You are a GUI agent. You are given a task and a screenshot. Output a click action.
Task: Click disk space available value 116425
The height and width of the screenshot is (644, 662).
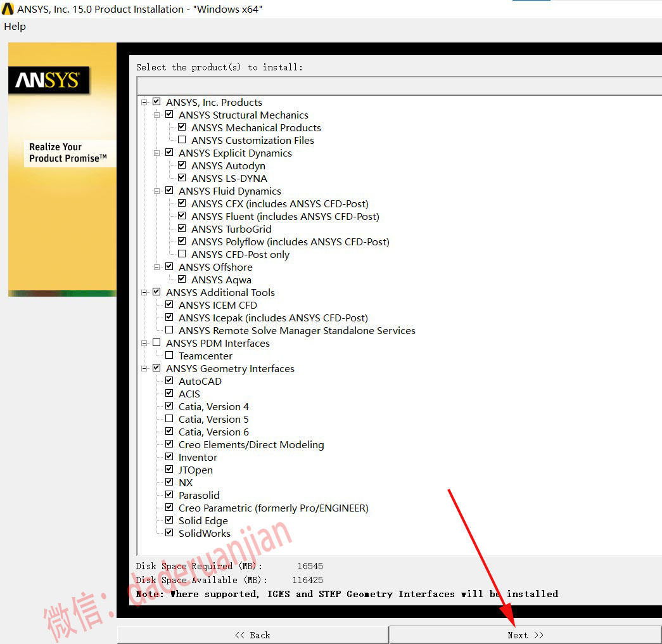pyautogui.click(x=307, y=580)
